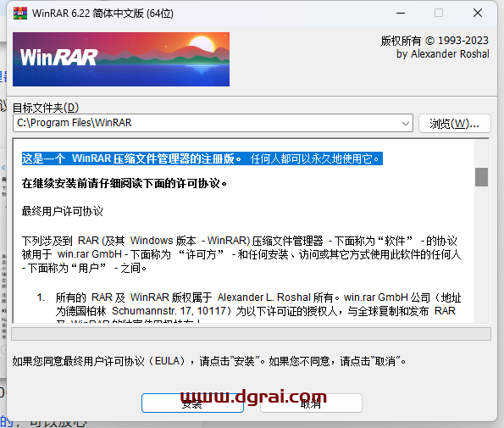This screenshot has height=428, width=504.
Task: Select the highlighted 这是一个 WinRAR 压缩文件管理器的注册版 line
Action: tap(202, 158)
